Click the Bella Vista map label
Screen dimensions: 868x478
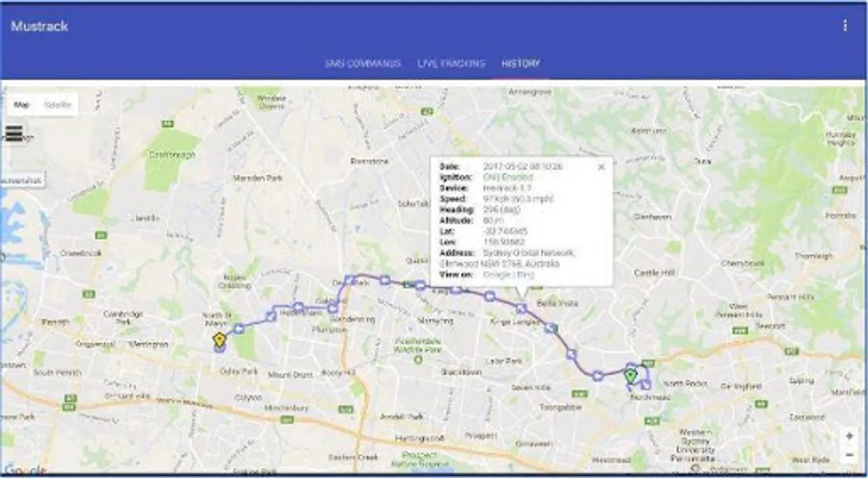[x=557, y=303]
